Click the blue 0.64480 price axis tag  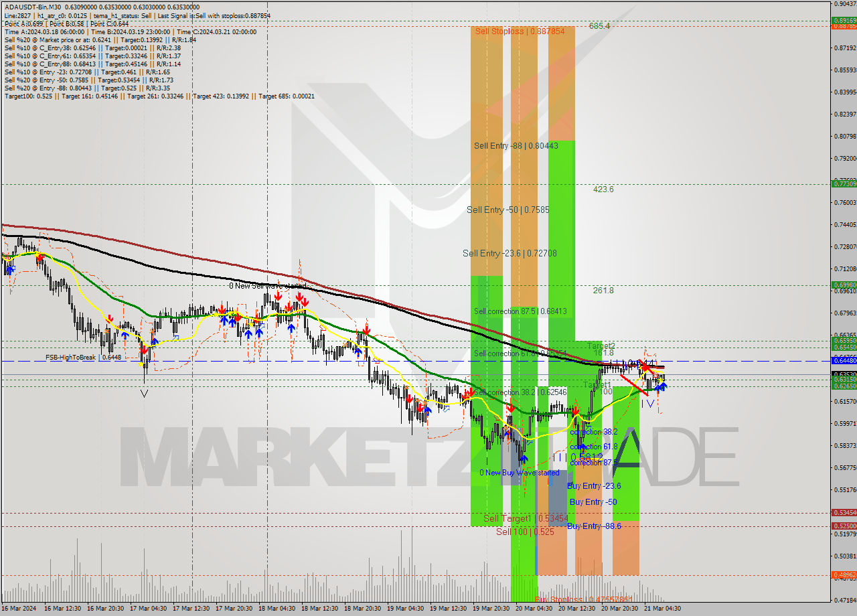tap(844, 360)
